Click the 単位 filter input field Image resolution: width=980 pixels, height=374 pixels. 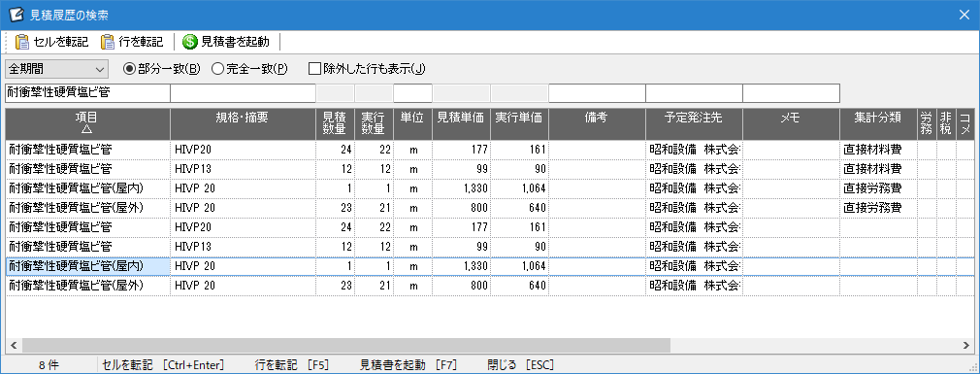[412, 92]
